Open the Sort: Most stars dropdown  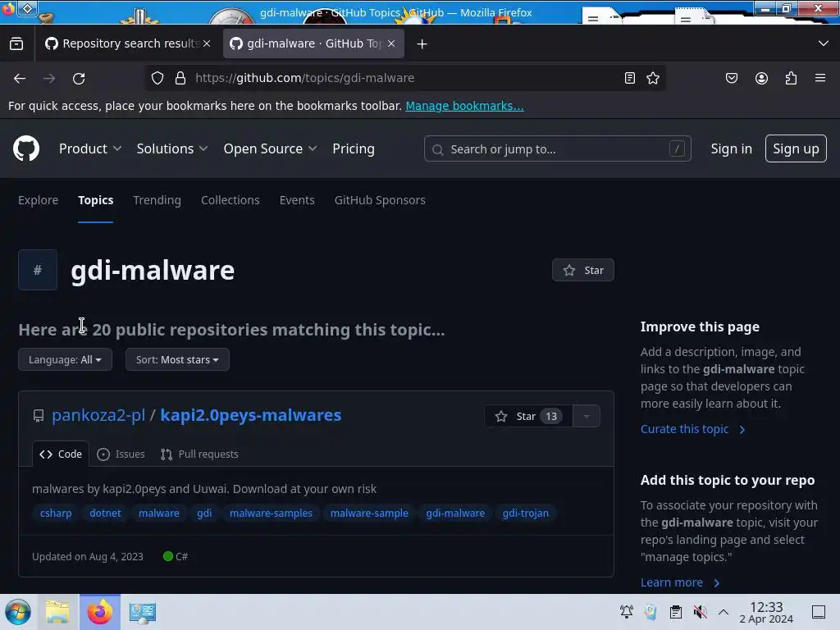[x=177, y=359]
